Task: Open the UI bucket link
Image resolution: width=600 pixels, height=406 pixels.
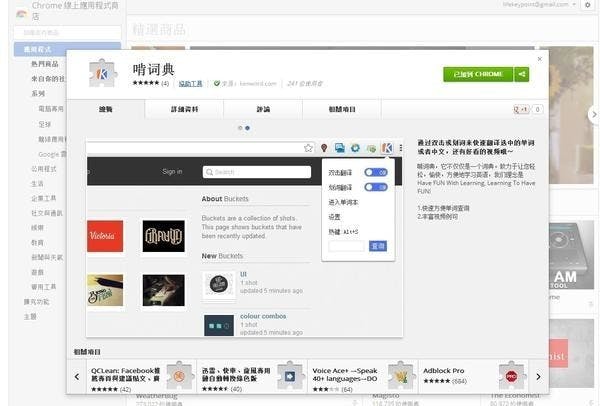Action: (x=243, y=274)
